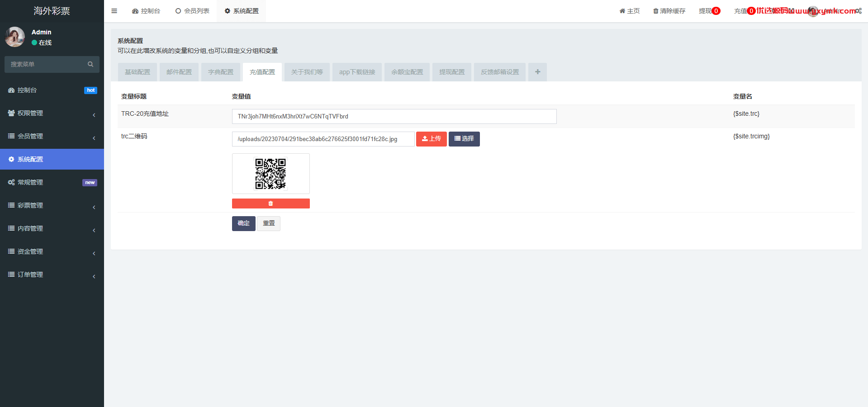Open the 字典配置 config tab
Image resolution: width=868 pixels, height=407 pixels.
point(221,72)
